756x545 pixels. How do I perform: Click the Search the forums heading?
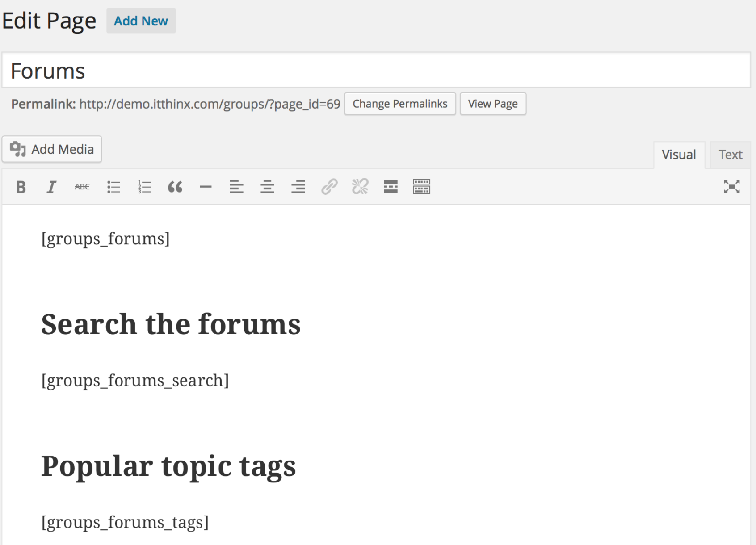coord(171,324)
